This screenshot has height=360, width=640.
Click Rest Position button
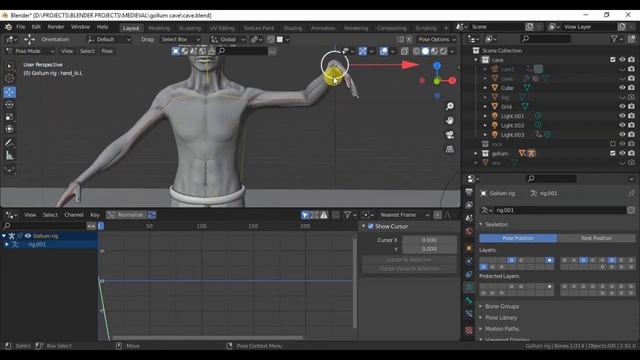pos(596,238)
